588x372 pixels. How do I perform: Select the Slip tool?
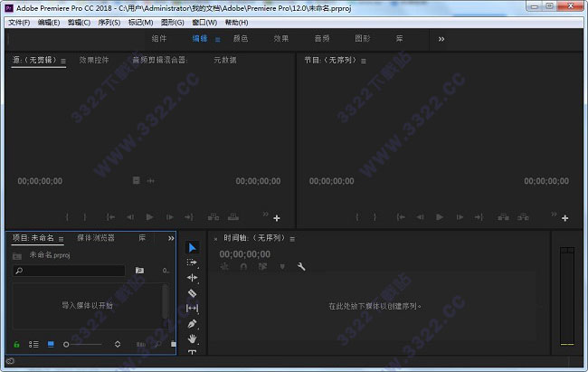coord(192,308)
